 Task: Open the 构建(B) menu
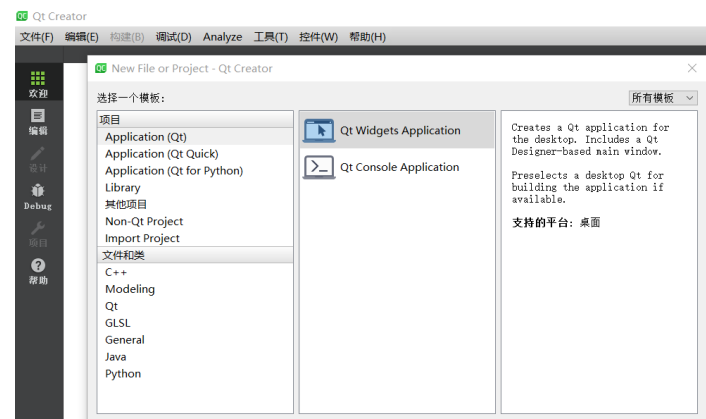(127, 37)
